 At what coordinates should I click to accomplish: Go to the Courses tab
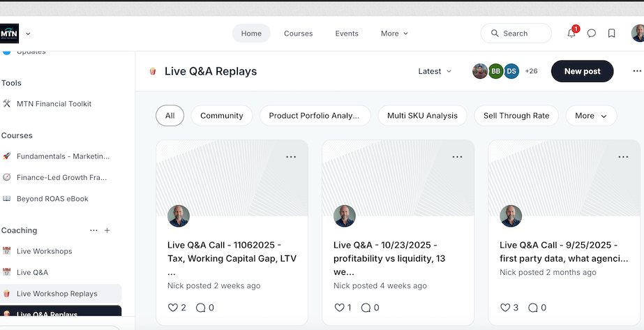(x=298, y=33)
